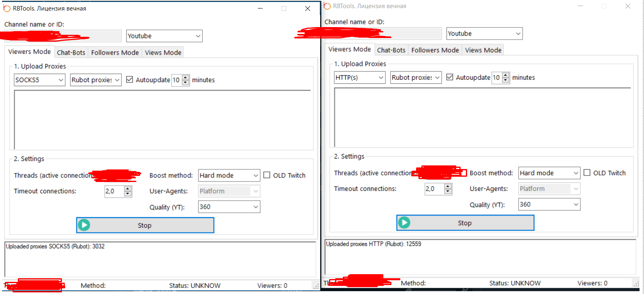Enable OLD Twitch checkbox in right window
Image resolution: width=644 pixels, height=294 pixels.
pyautogui.click(x=587, y=173)
